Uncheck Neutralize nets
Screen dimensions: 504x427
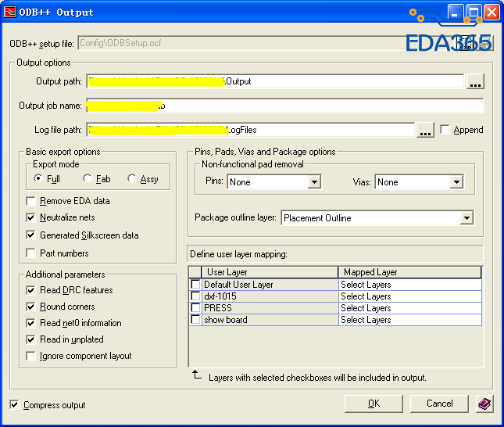30,217
